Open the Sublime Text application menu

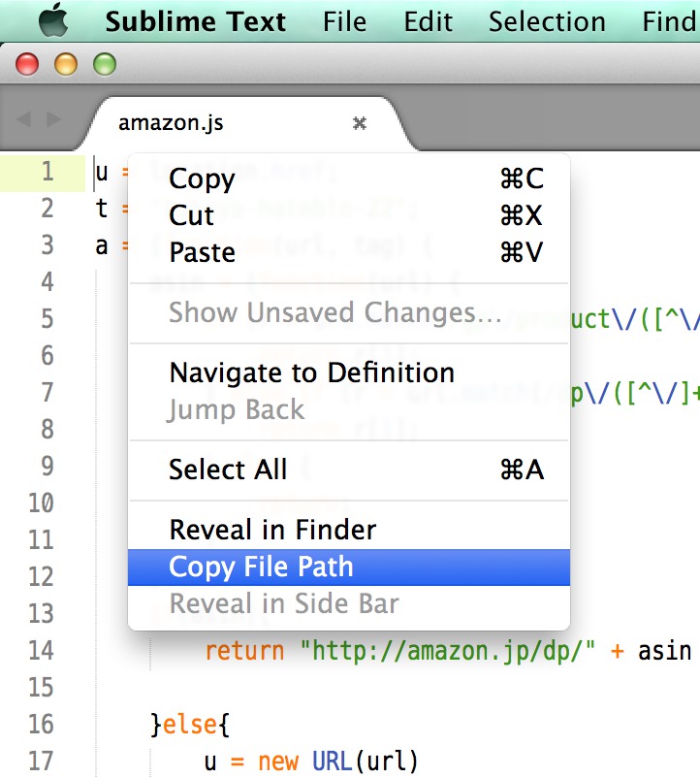[195, 22]
